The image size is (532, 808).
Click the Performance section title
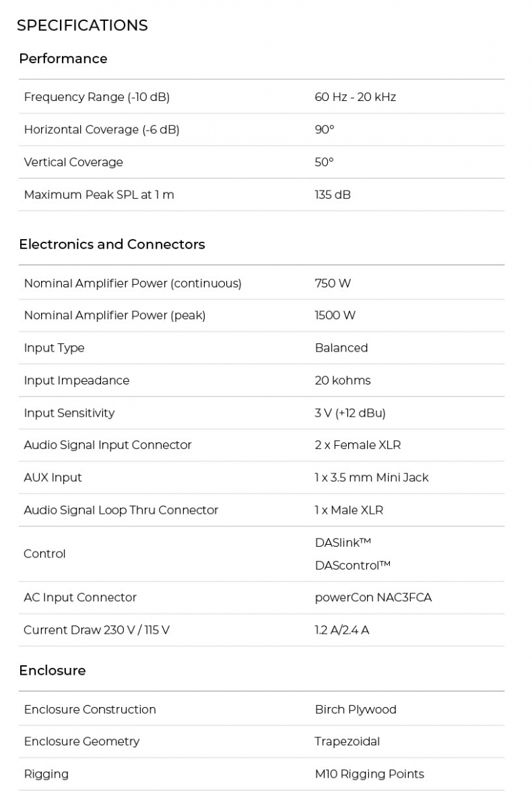point(63,59)
